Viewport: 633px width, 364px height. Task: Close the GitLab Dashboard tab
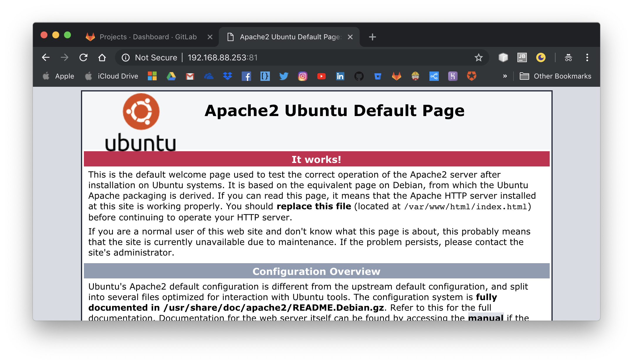(x=210, y=37)
